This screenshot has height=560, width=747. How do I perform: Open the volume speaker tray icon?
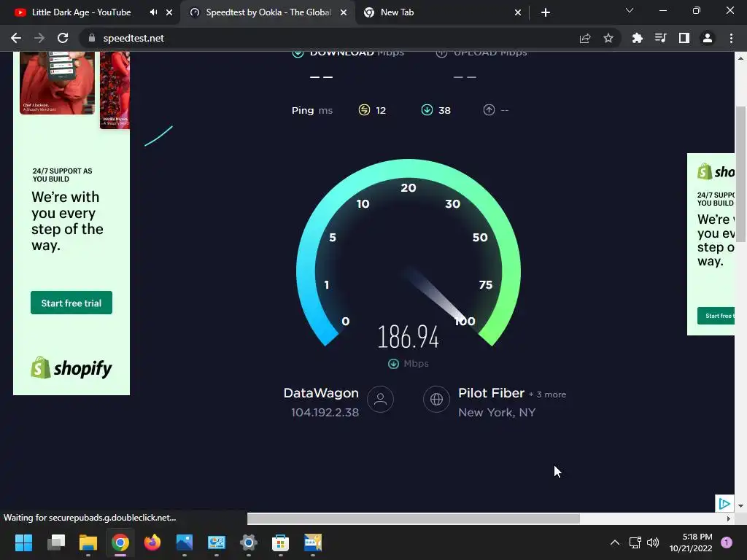pos(653,542)
